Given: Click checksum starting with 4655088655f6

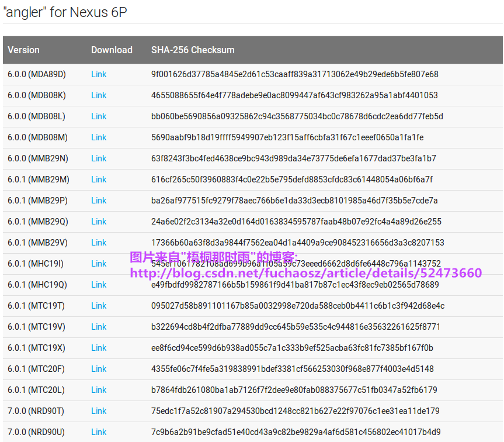Looking at the screenshot, I should coord(294,95).
